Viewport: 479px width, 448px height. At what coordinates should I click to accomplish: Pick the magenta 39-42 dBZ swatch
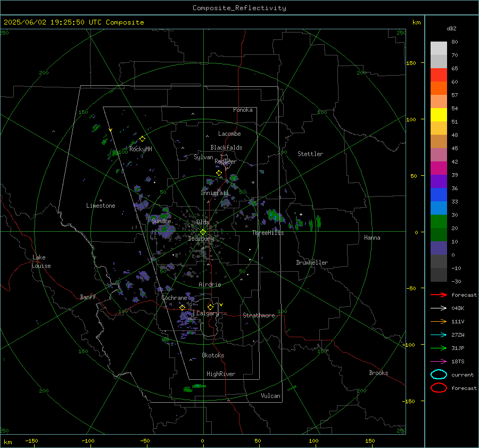coord(439,168)
